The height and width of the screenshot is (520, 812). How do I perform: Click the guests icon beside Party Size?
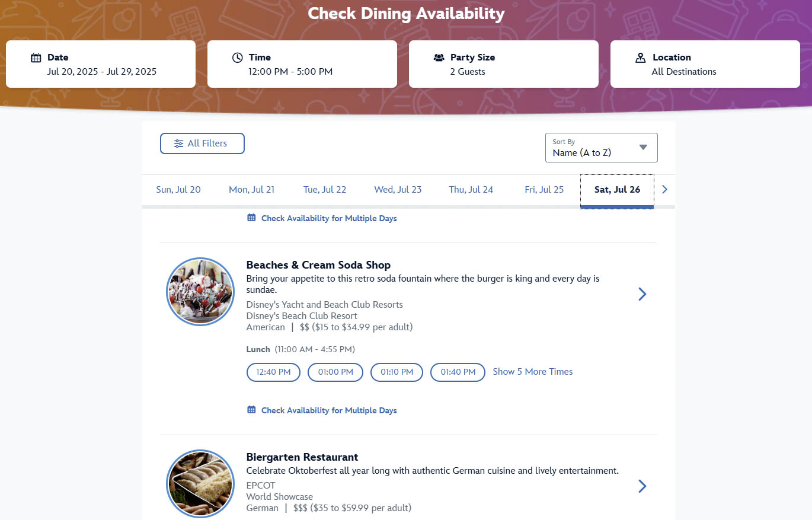[439, 58]
